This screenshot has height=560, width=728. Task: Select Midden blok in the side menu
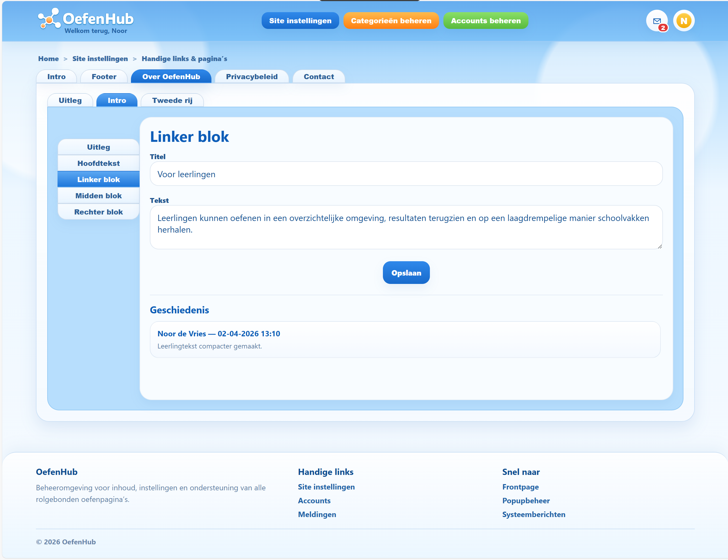coord(98,196)
